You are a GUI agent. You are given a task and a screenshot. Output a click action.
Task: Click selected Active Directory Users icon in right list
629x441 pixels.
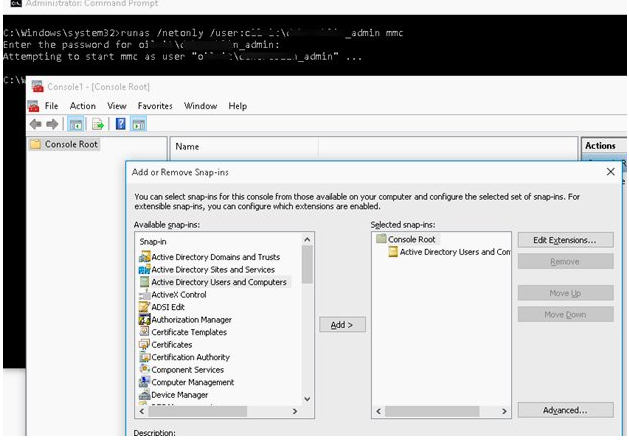tap(393, 252)
